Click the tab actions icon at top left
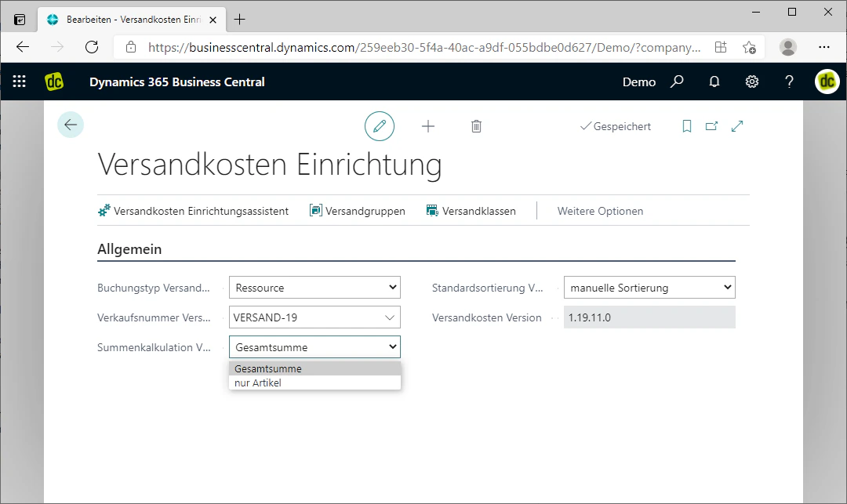 [x=20, y=20]
